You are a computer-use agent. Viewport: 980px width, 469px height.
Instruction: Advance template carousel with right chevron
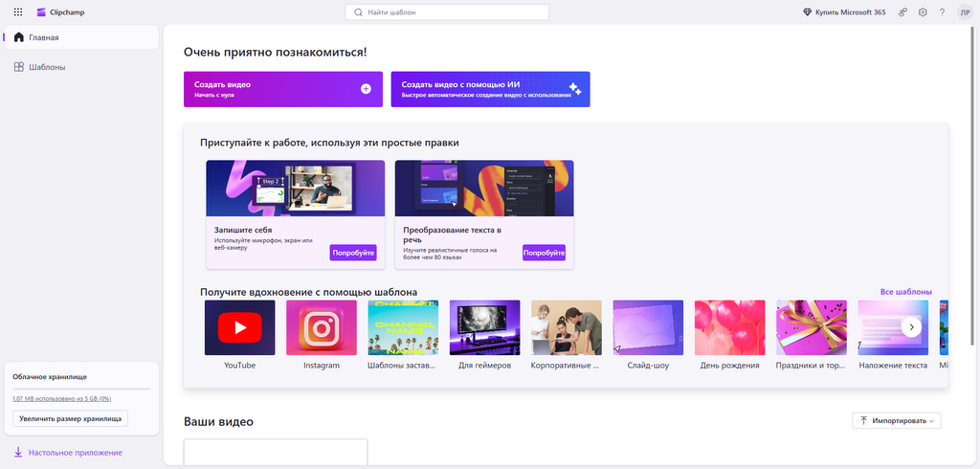click(911, 327)
